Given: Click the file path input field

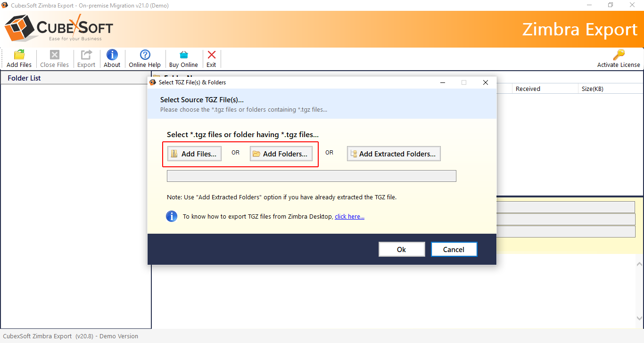Looking at the screenshot, I should click(x=311, y=176).
